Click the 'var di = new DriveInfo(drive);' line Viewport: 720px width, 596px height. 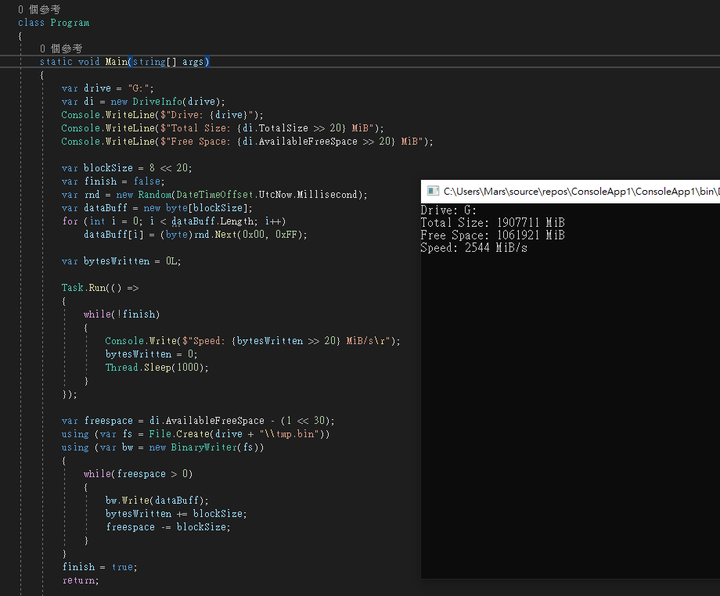143,101
